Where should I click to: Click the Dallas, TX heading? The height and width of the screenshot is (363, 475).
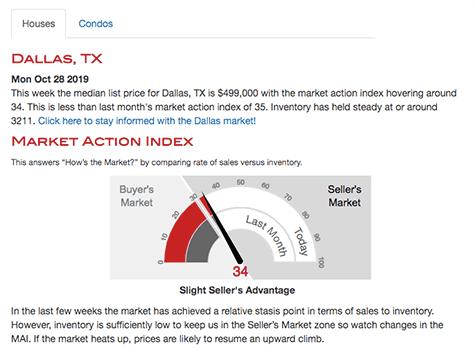tap(57, 59)
